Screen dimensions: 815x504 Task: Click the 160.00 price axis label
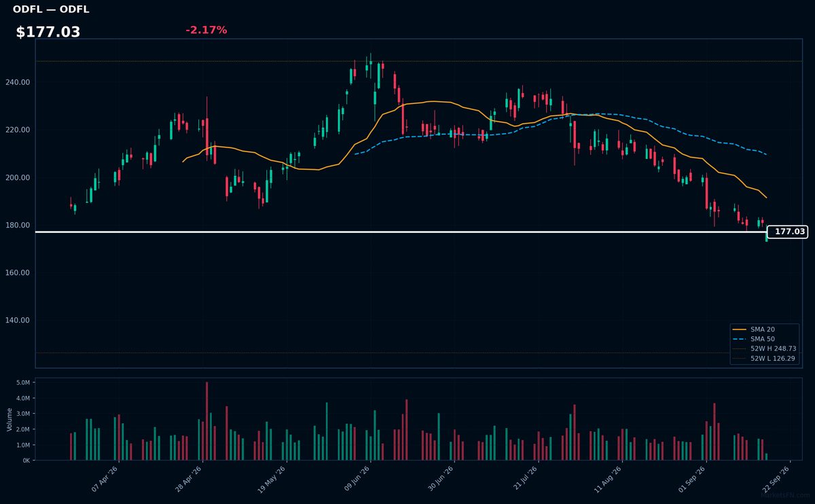click(18, 272)
